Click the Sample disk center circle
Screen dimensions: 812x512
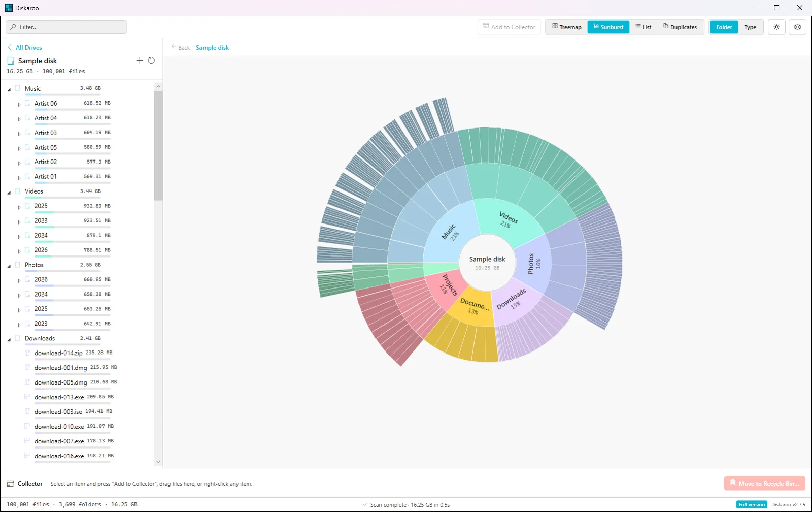pos(487,263)
